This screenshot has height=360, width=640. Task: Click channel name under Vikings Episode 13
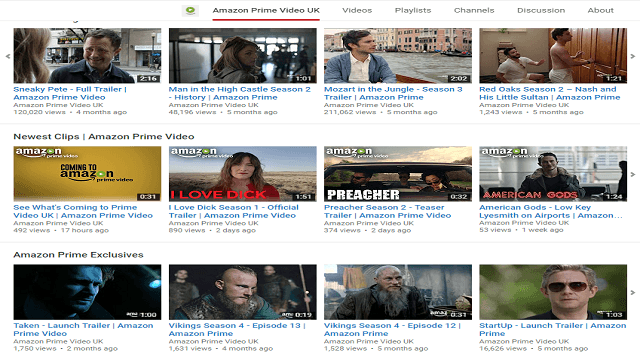[x=213, y=341]
